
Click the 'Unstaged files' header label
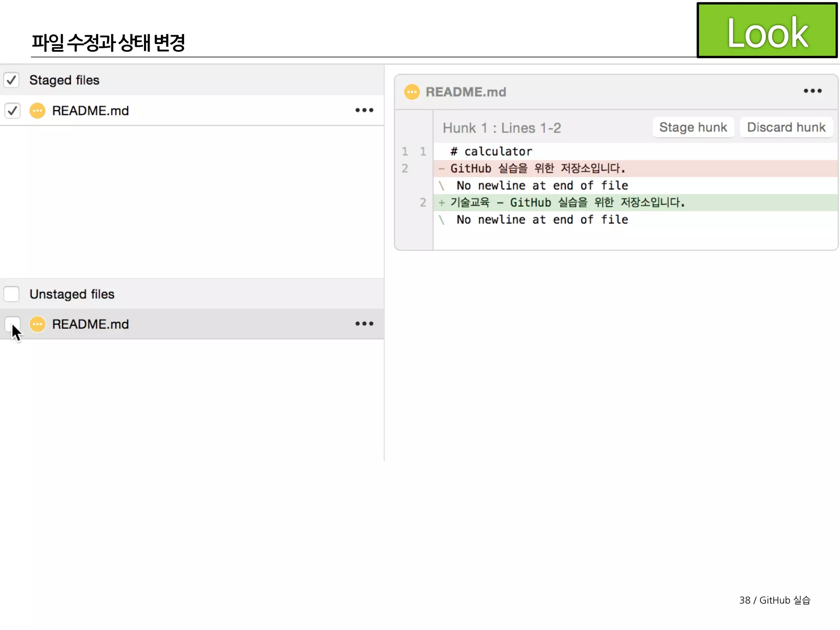pyautogui.click(x=72, y=294)
